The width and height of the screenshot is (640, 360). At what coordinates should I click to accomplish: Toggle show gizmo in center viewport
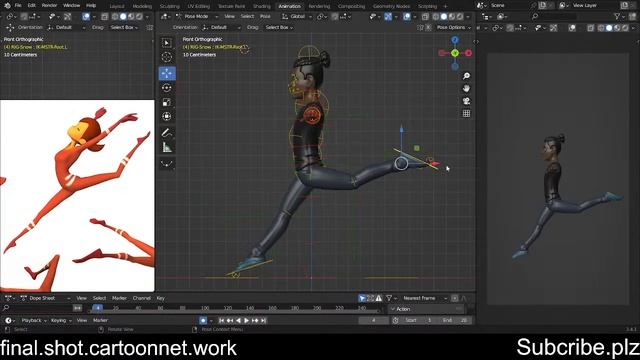tap(388, 16)
